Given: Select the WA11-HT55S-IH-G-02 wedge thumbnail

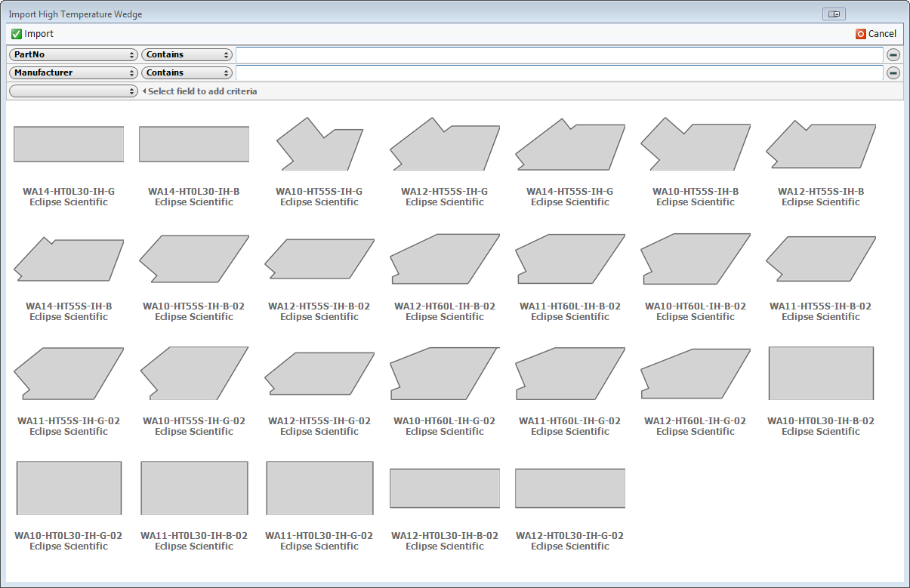Looking at the screenshot, I should point(69,373).
